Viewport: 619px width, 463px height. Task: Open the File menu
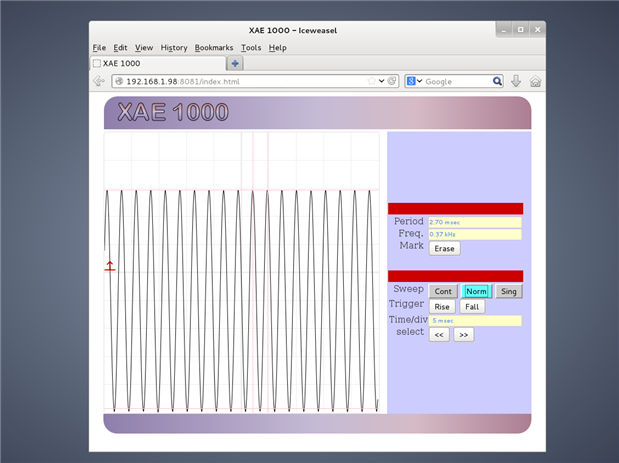tap(99, 48)
